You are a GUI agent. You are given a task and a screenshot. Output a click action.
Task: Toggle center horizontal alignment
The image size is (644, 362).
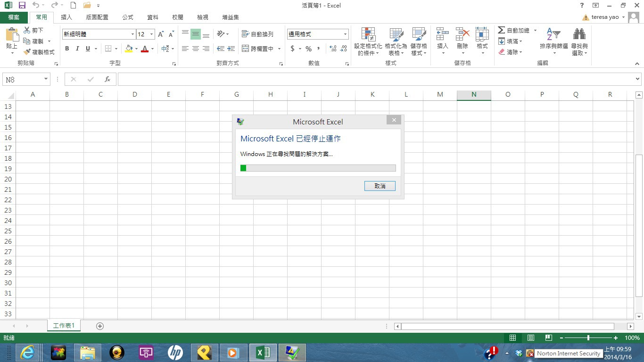(196, 49)
